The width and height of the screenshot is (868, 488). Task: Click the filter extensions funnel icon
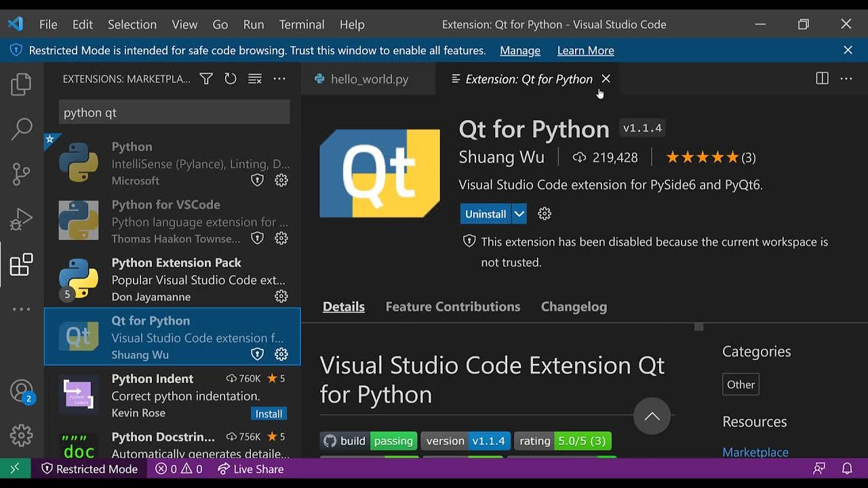pyautogui.click(x=206, y=79)
